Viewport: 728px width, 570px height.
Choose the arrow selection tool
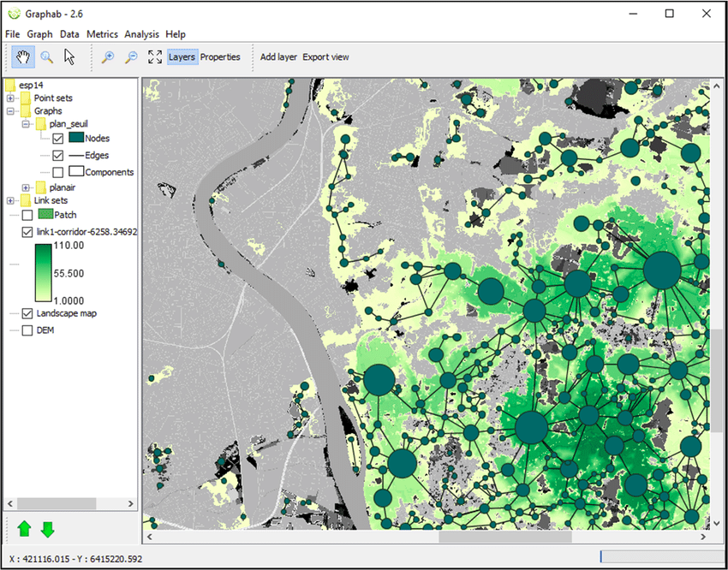tap(70, 57)
